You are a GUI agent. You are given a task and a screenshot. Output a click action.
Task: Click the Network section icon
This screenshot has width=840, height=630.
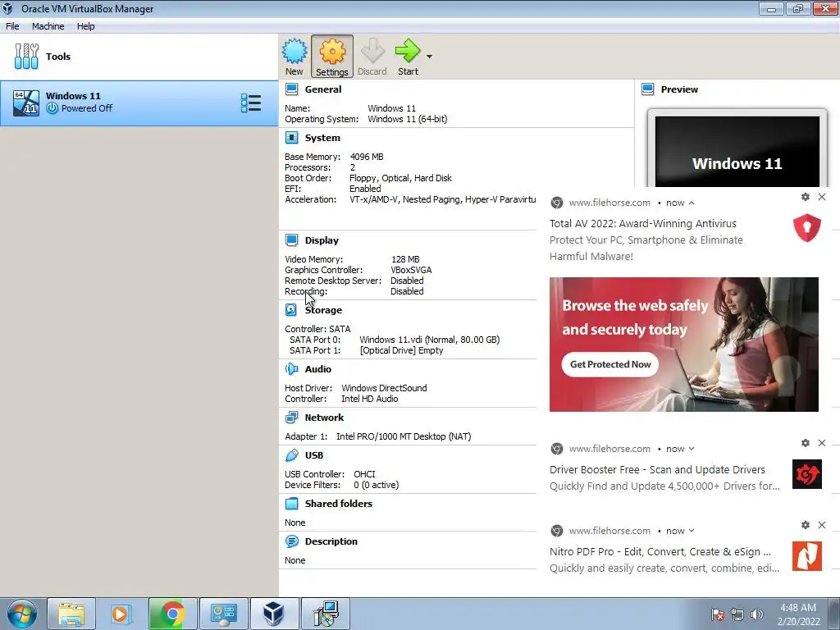tap(291, 418)
